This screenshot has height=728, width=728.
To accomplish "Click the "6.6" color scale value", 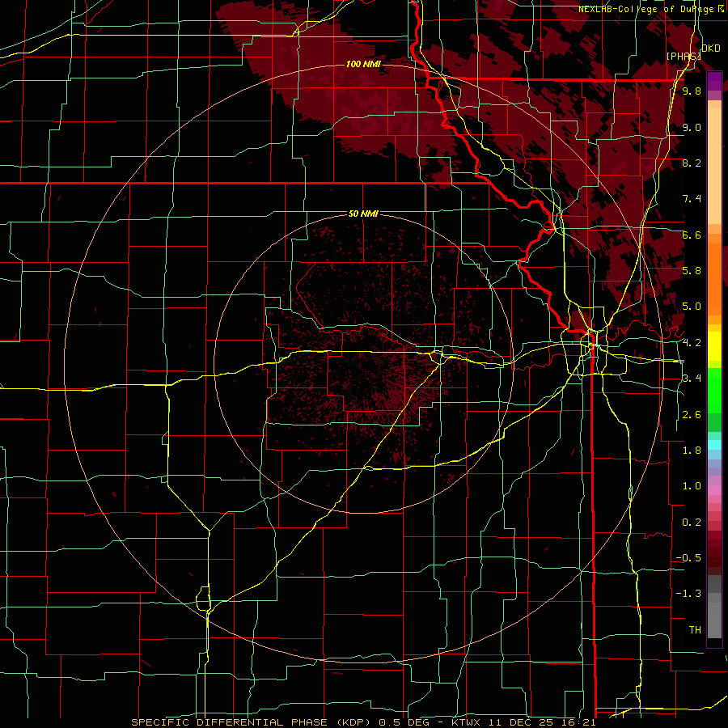I will [x=692, y=235].
